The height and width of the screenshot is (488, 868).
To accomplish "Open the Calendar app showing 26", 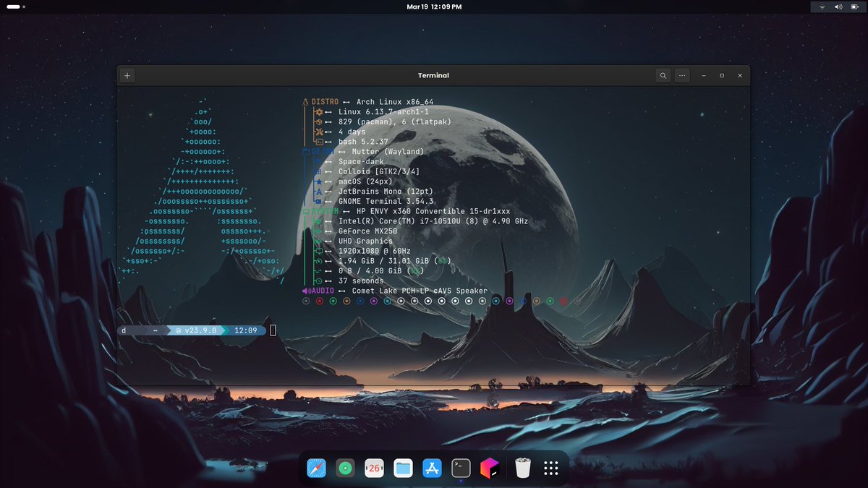I will coord(374,468).
